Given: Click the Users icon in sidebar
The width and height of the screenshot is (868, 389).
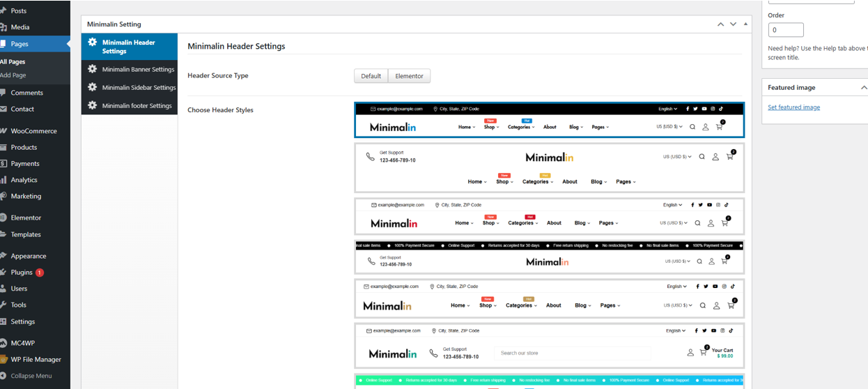Looking at the screenshot, I should [x=3, y=289].
